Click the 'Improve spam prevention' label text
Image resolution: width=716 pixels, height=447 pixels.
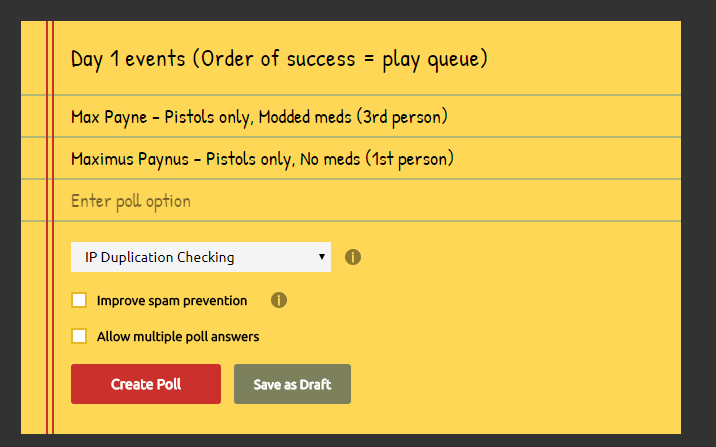172,301
